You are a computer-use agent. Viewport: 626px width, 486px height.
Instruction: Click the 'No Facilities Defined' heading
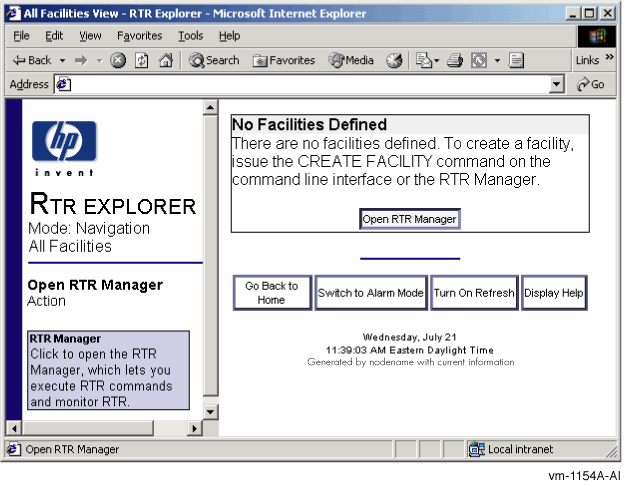tap(309, 124)
